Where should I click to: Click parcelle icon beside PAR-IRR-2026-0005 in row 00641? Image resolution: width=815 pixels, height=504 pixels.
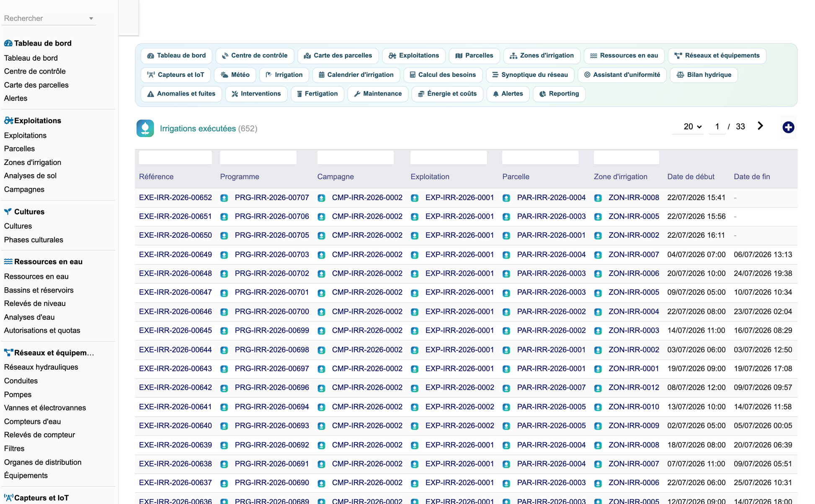tap(506, 407)
